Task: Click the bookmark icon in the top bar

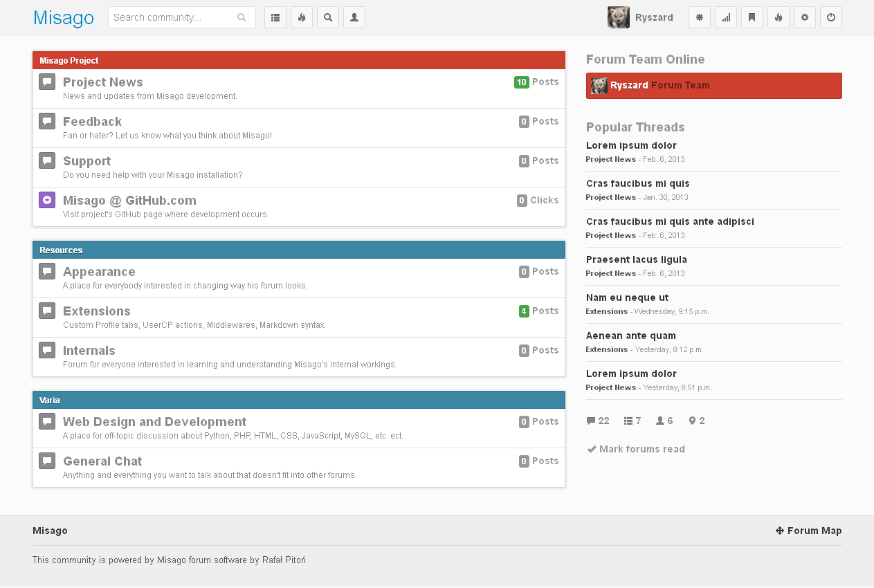Action: (x=752, y=17)
